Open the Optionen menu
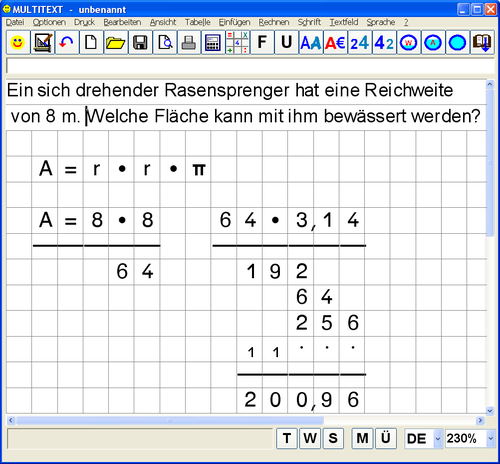This screenshot has height=464, width=500. point(49,22)
